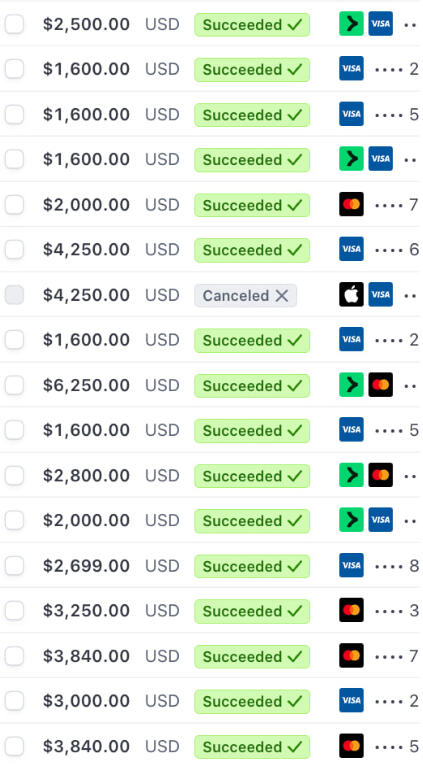Click the Mastercard icon on $2,000.00 row ending 7
The width and height of the screenshot is (423, 764).
pyautogui.click(x=351, y=204)
